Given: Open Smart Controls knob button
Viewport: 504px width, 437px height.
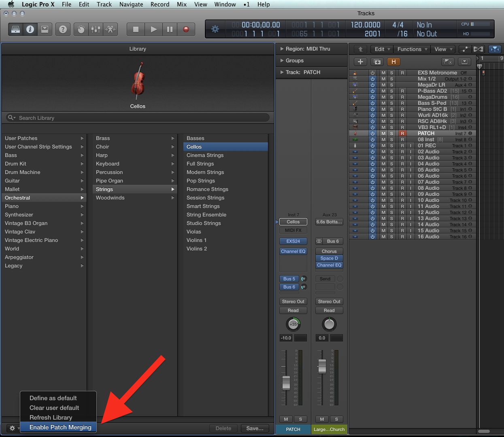Looking at the screenshot, I should (81, 30).
